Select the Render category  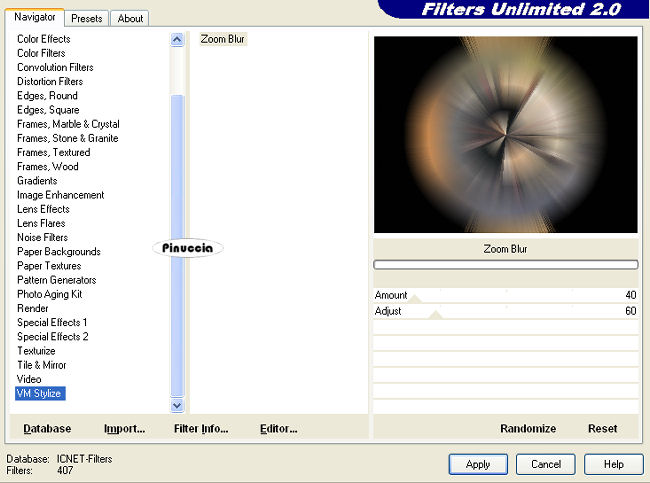tap(33, 308)
